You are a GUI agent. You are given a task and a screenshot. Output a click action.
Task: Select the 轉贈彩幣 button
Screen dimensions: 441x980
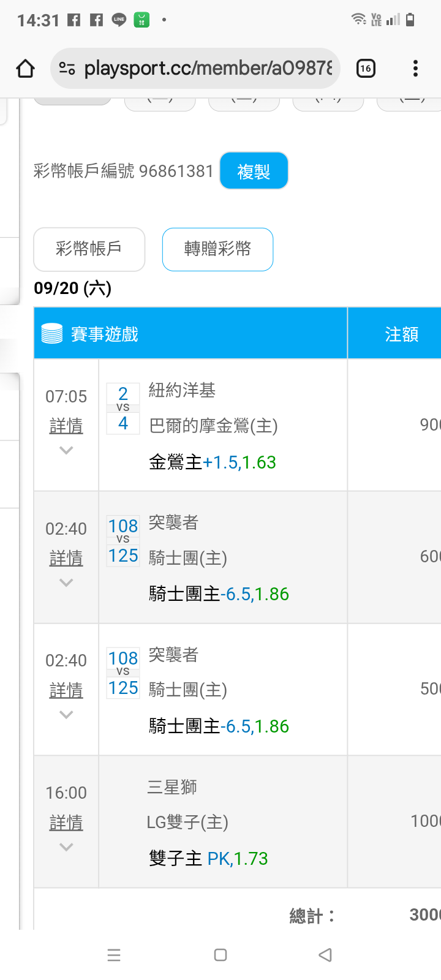click(x=217, y=249)
